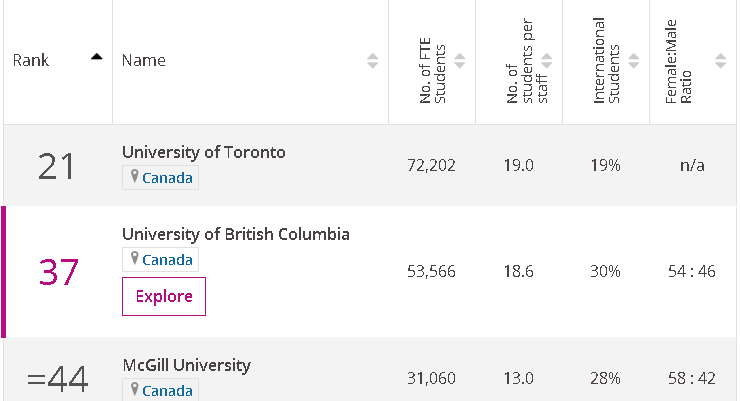Open University of British Columbia link
The width and height of the screenshot is (740, 401).
(x=235, y=234)
